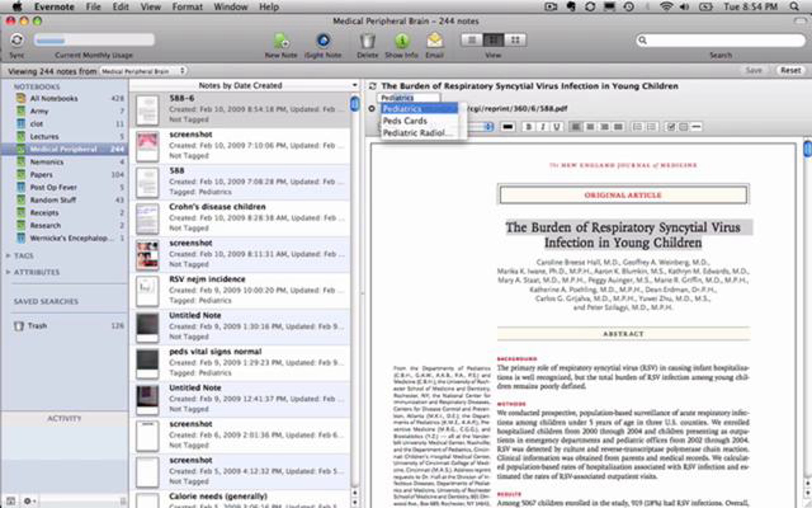
Task: Center align text
Action: [590, 127]
